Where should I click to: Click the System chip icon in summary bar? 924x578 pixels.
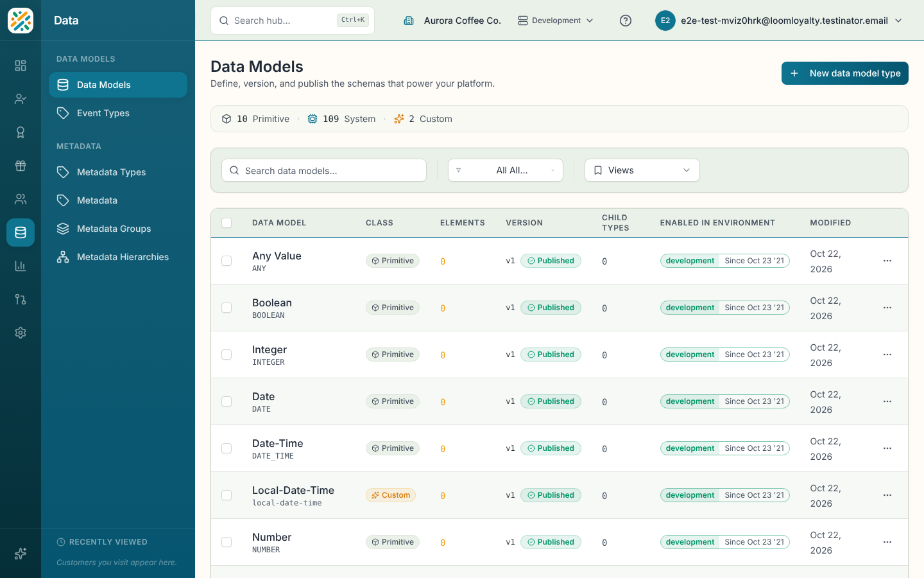pos(312,119)
